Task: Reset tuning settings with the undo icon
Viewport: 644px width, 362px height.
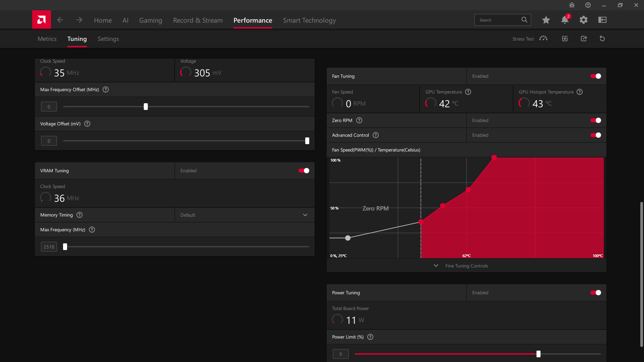Action: click(602, 39)
